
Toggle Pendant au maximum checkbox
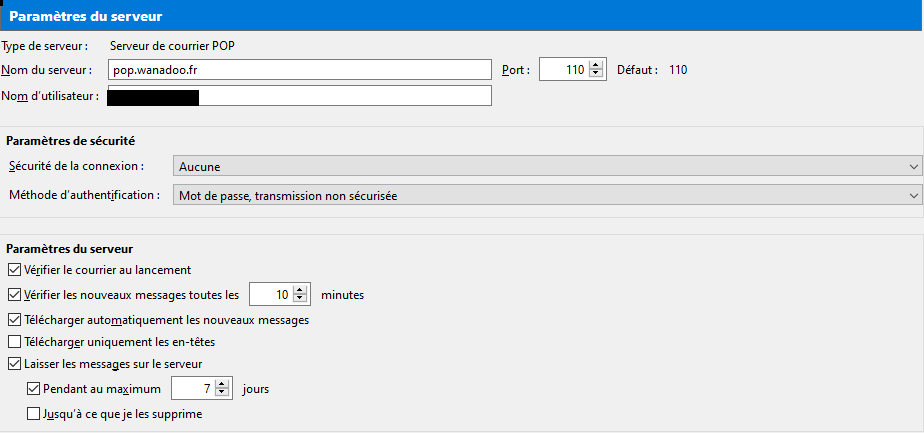pos(33,389)
